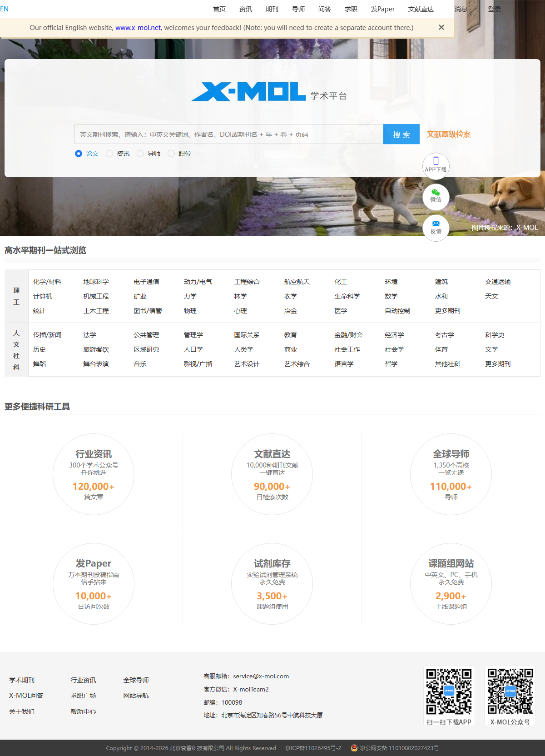
Task: Follow the www.x-mol.net link
Action: 138,28
